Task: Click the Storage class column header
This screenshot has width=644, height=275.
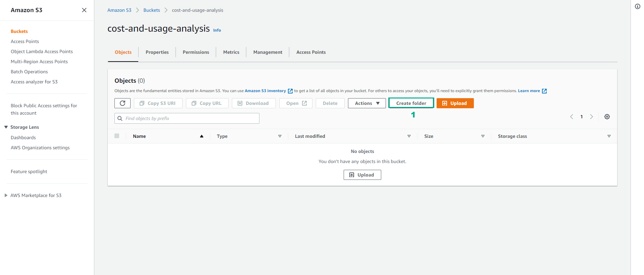Action: click(x=512, y=136)
